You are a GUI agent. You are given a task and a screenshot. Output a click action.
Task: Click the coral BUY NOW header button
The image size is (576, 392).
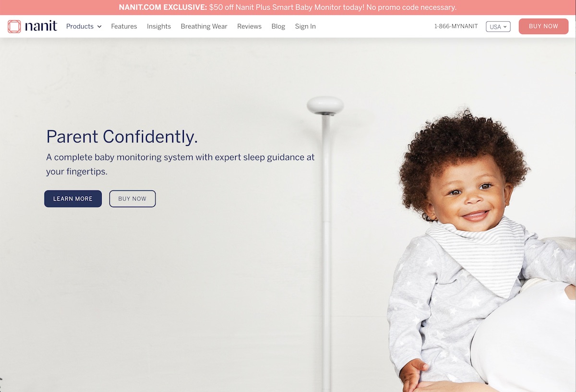point(543,26)
